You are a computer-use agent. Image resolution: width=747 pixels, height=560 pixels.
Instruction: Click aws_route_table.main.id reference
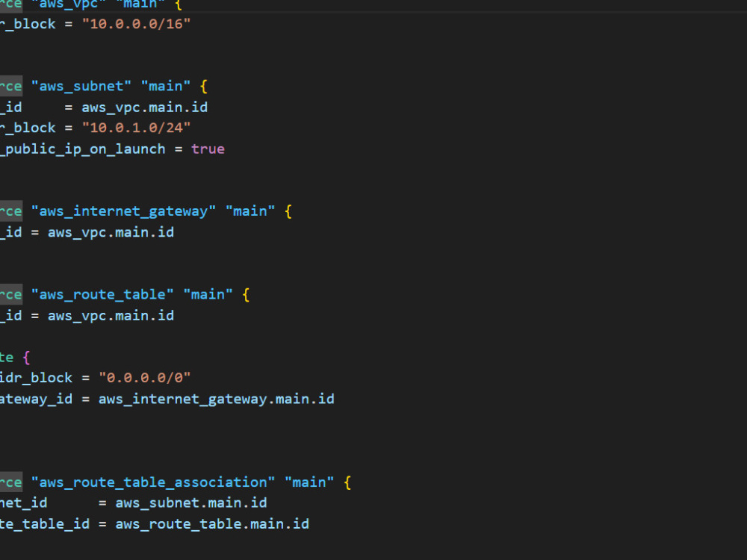212,524
